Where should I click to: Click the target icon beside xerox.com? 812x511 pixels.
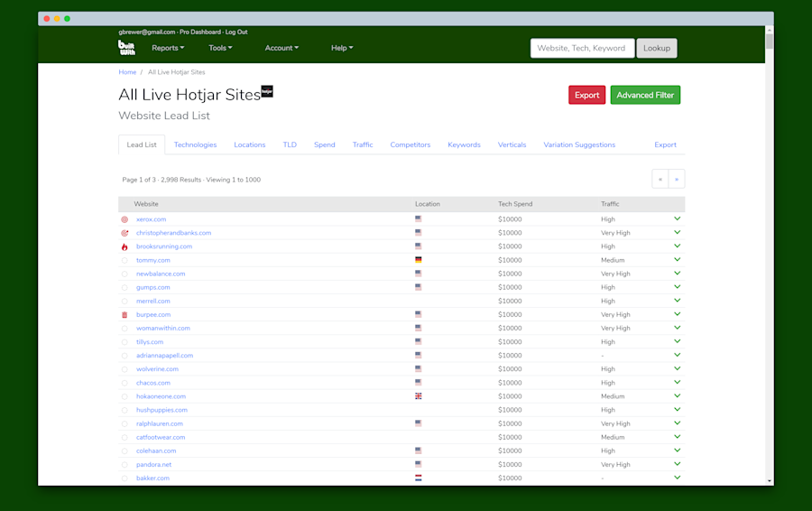point(125,219)
